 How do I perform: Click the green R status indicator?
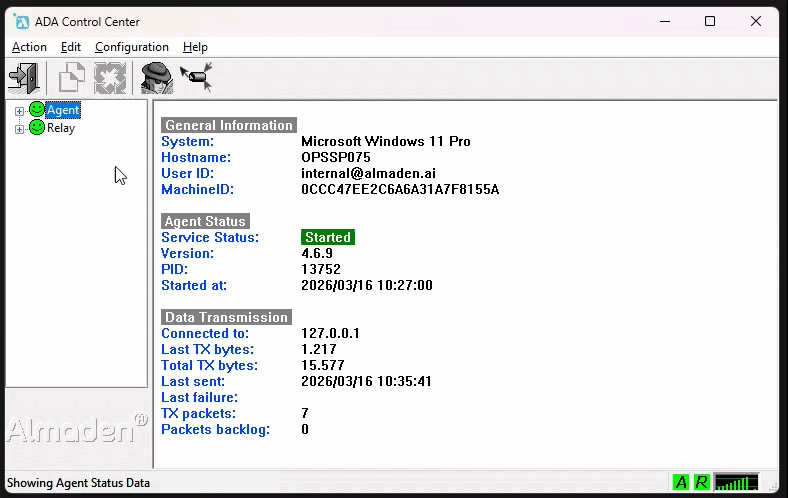pyautogui.click(x=701, y=482)
